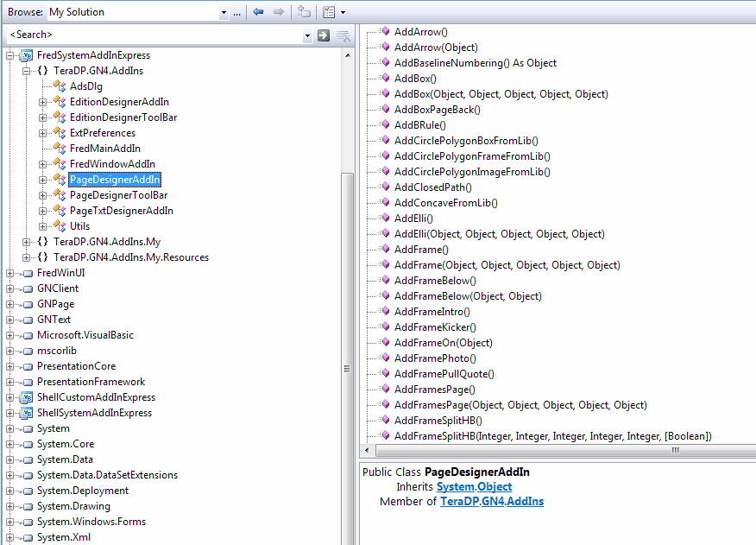Click the members pane scroll left arrow
The width and height of the screenshot is (756, 545).
coord(367,451)
